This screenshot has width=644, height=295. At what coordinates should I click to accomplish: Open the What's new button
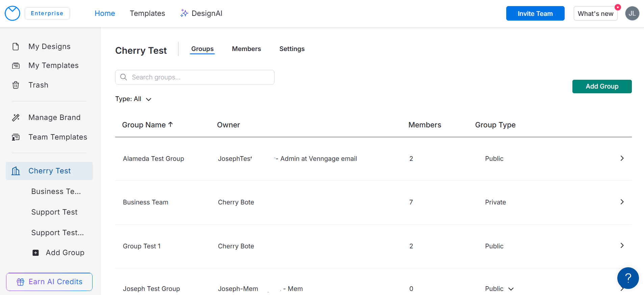coord(595,14)
